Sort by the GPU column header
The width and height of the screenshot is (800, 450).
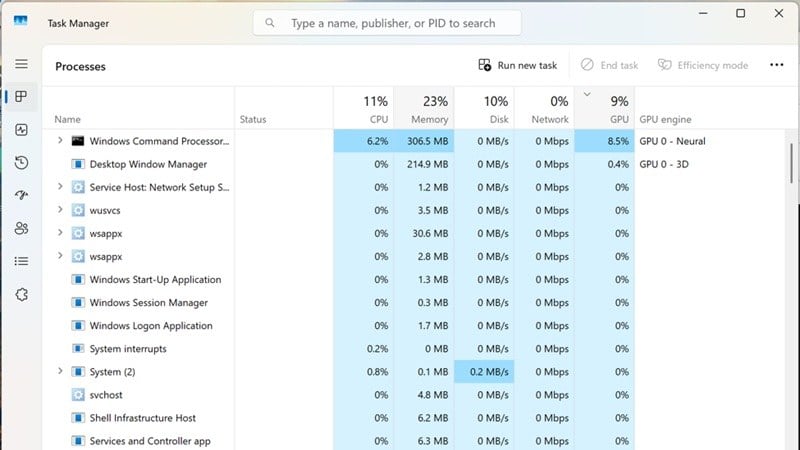[605, 108]
